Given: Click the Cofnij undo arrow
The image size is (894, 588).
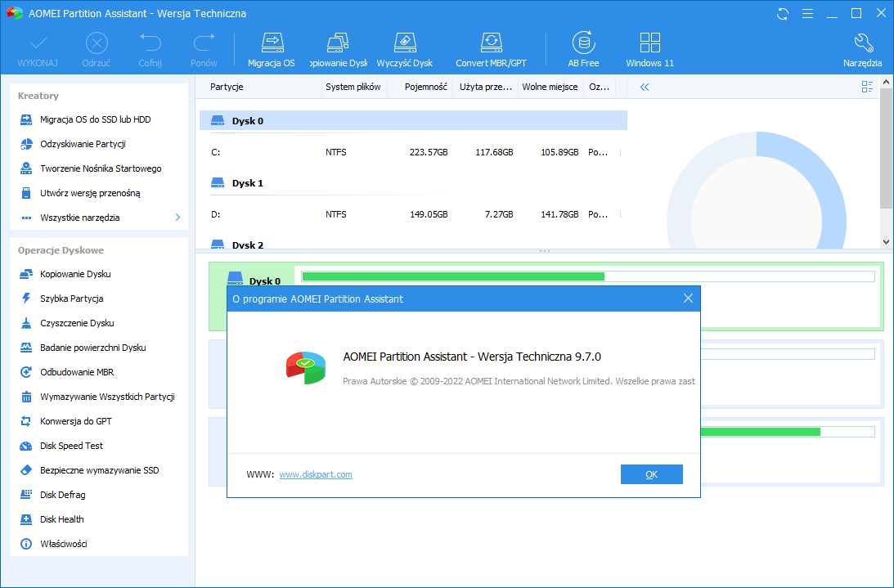Looking at the screenshot, I should coord(150,43).
